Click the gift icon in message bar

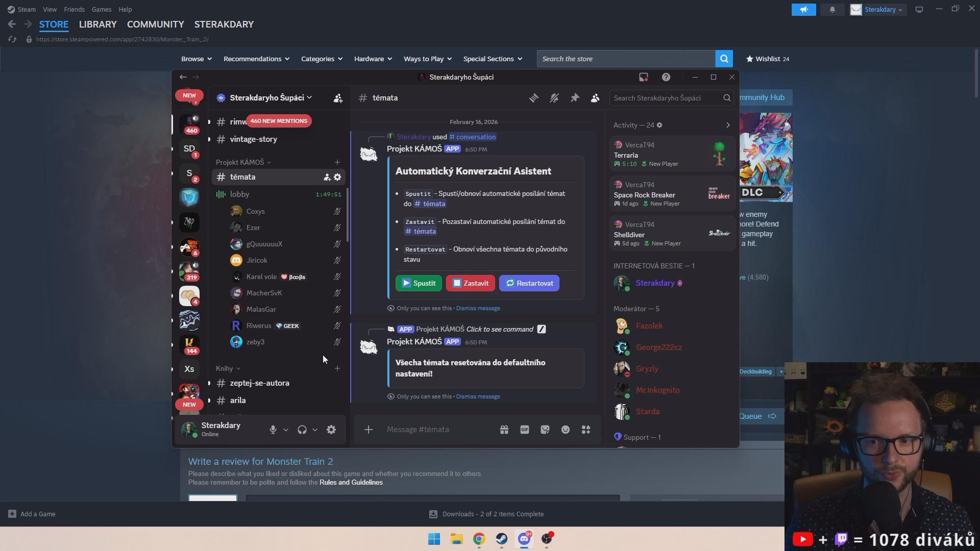click(x=504, y=430)
